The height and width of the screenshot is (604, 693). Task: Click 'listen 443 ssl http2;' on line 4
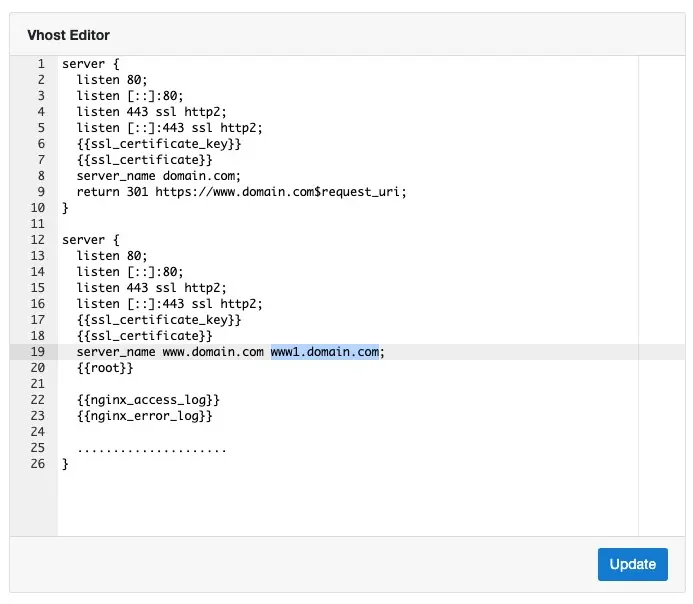[x=152, y=112]
